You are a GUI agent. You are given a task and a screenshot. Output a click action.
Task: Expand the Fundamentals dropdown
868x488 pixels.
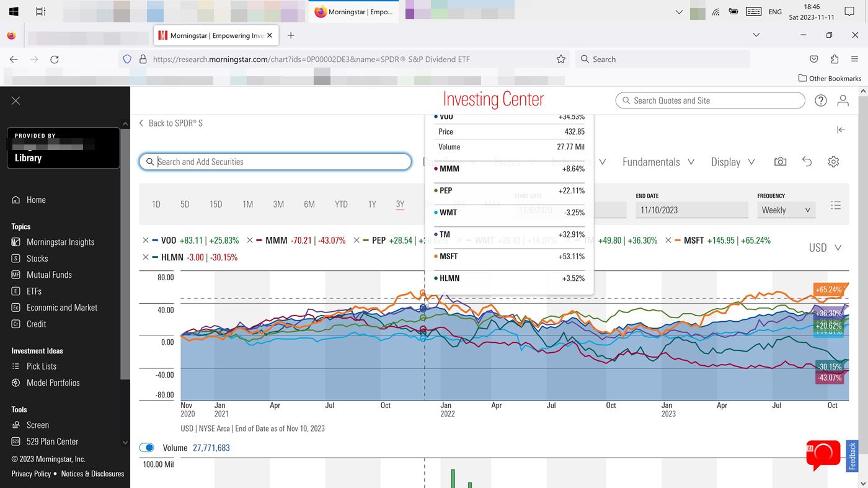[x=658, y=162]
